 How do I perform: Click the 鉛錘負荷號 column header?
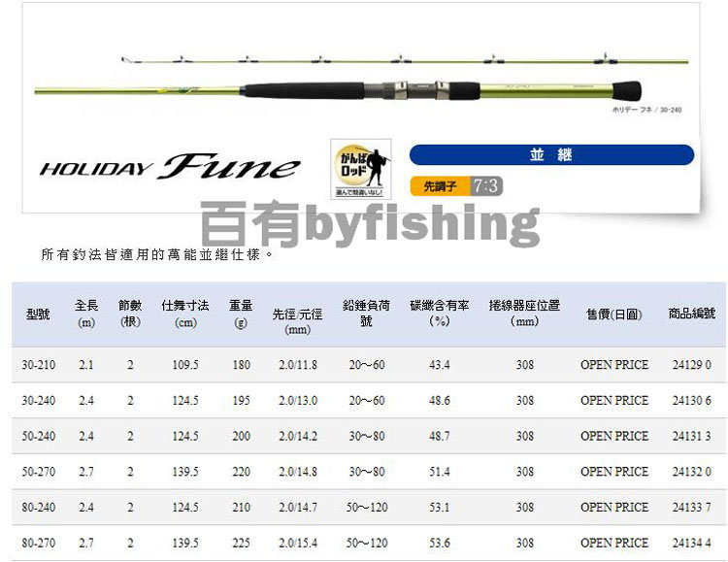[x=366, y=314]
